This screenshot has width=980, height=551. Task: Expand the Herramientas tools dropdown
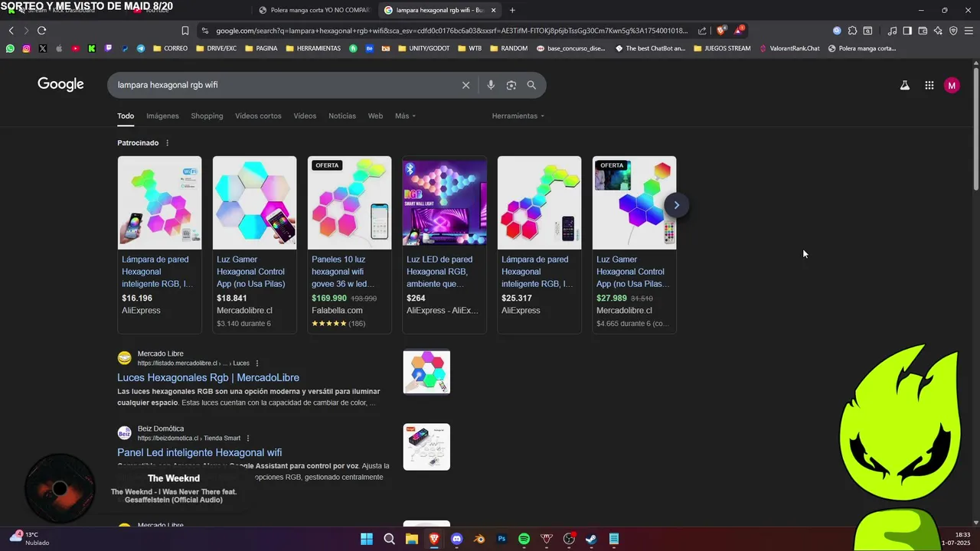pos(518,116)
